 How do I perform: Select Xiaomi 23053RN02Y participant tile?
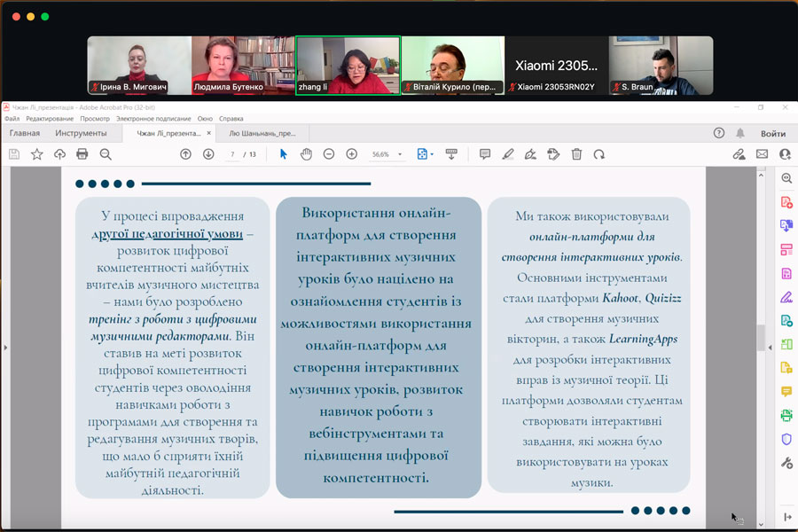click(x=557, y=65)
